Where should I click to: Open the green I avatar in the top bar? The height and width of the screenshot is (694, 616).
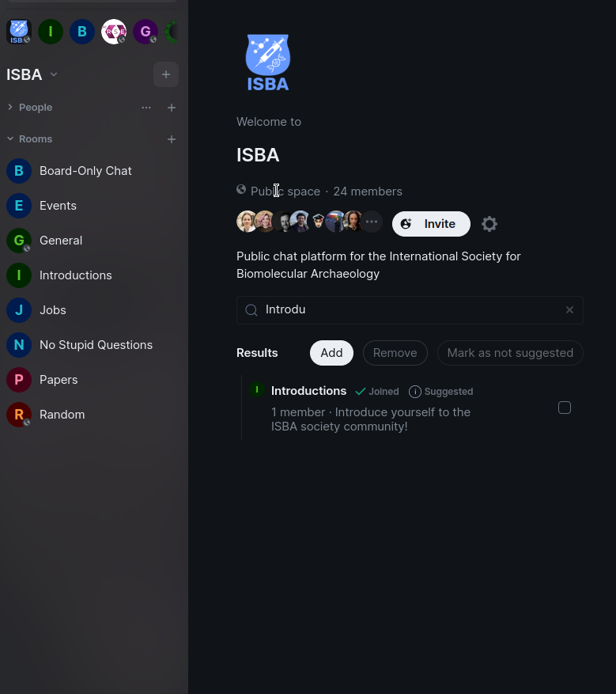51,32
